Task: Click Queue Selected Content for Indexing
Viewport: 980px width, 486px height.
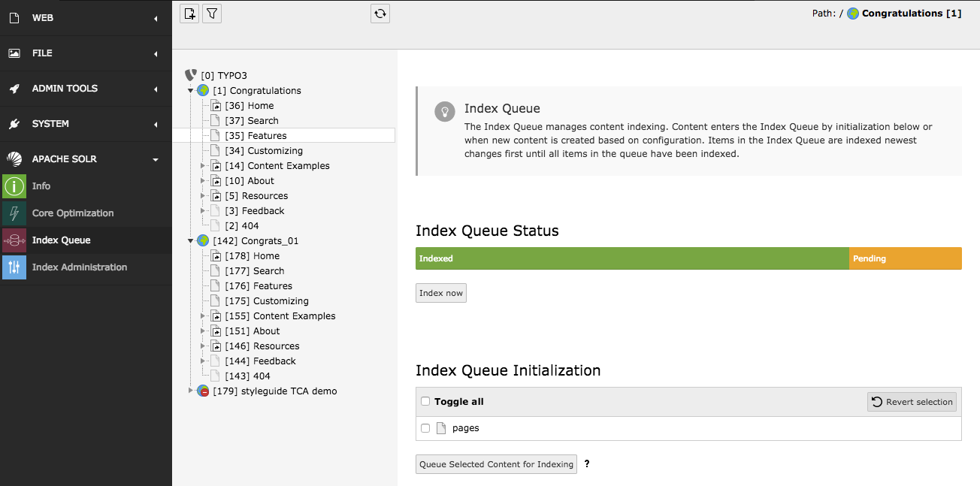Action: point(496,464)
